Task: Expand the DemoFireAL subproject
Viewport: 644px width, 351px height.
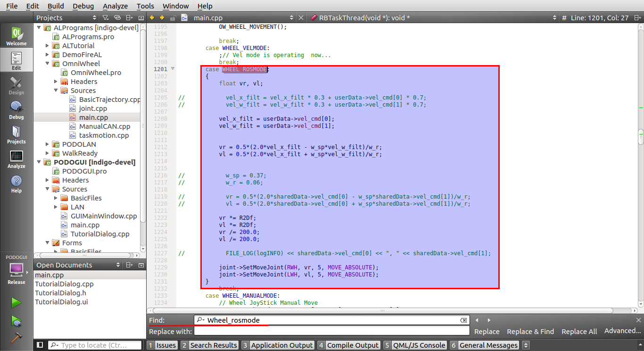Action: [47, 55]
